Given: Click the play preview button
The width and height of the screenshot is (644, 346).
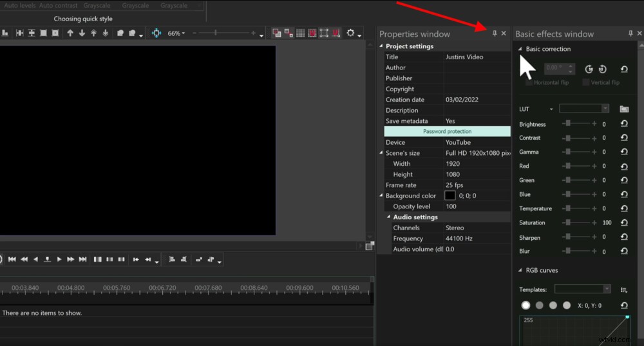Looking at the screenshot, I should 59,259.
